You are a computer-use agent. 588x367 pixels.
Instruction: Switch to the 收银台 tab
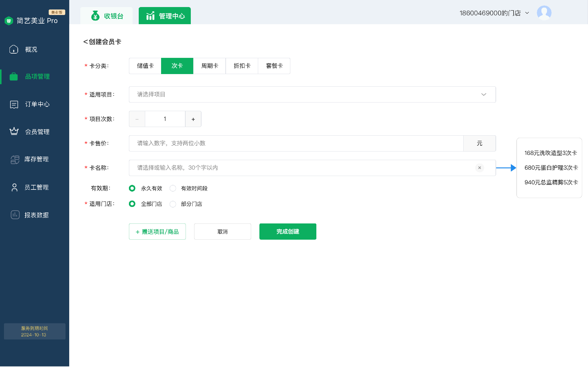pyautogui.click(x=107, y=16)
